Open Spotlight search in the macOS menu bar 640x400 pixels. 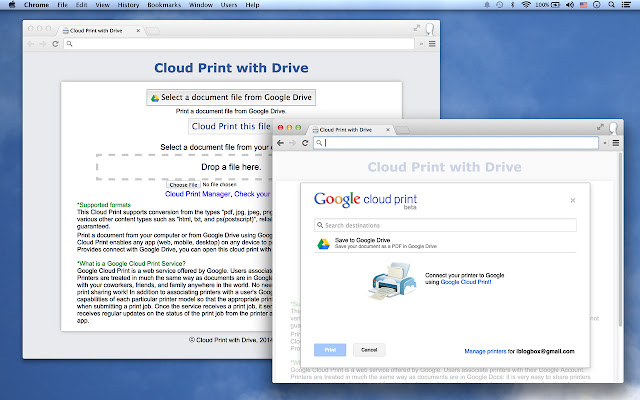point(612,5)
